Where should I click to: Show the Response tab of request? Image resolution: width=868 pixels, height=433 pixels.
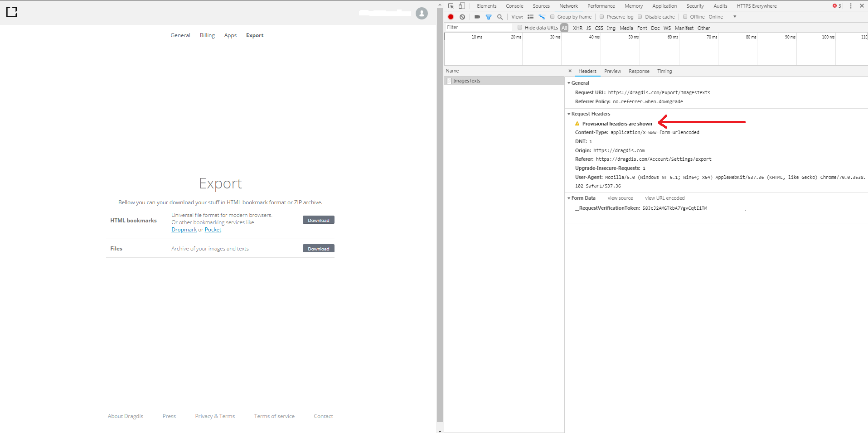click(x=639, y=71)
